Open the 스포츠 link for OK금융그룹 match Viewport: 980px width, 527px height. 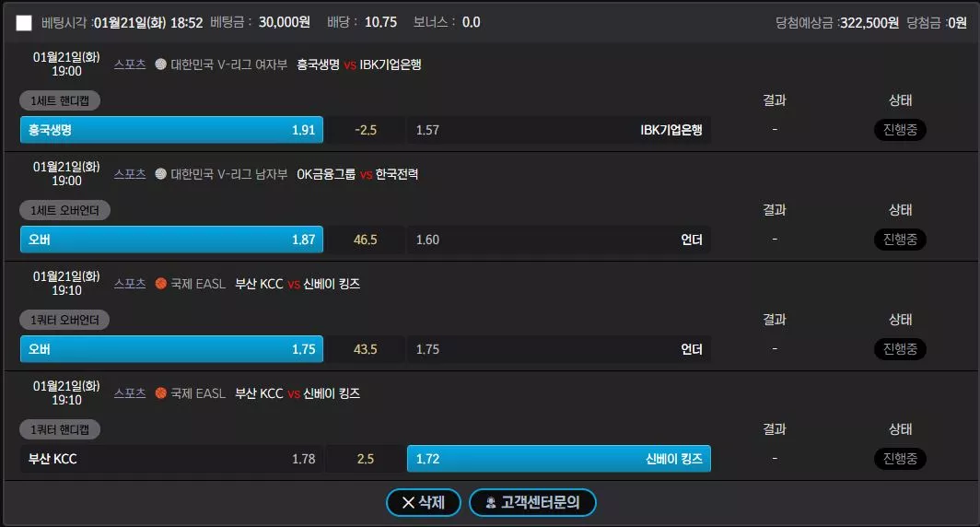point(129,174)
